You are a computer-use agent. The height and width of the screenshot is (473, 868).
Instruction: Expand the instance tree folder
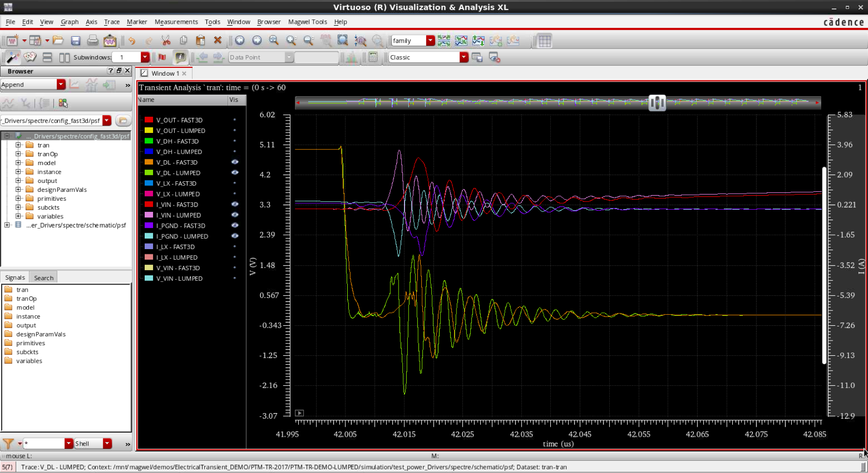(18, 172)
